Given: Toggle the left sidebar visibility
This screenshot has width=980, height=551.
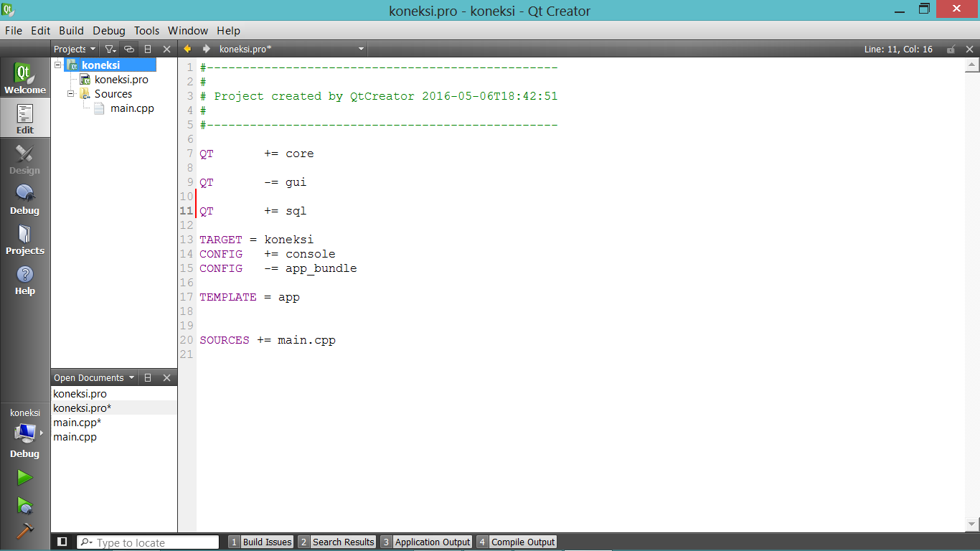Looking at the screenshot, I should (x=61, y=542).
